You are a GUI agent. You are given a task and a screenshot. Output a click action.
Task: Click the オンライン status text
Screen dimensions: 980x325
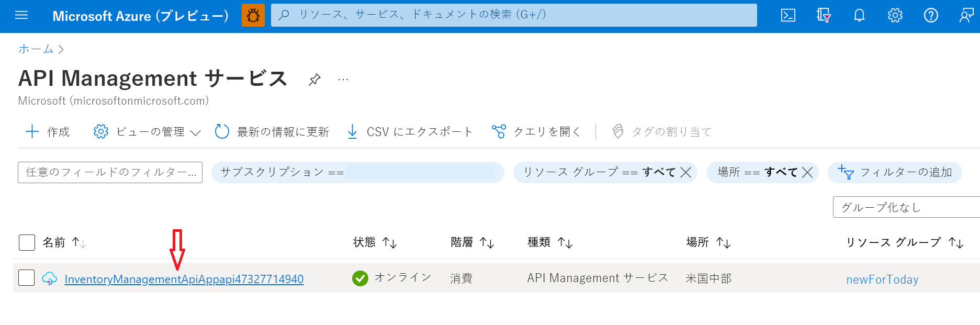point(403,277)
